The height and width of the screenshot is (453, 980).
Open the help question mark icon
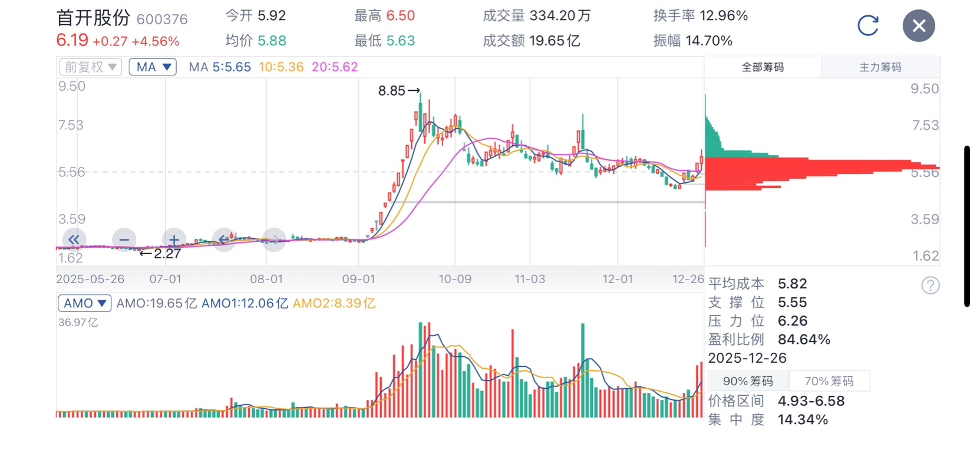(930, 285)
